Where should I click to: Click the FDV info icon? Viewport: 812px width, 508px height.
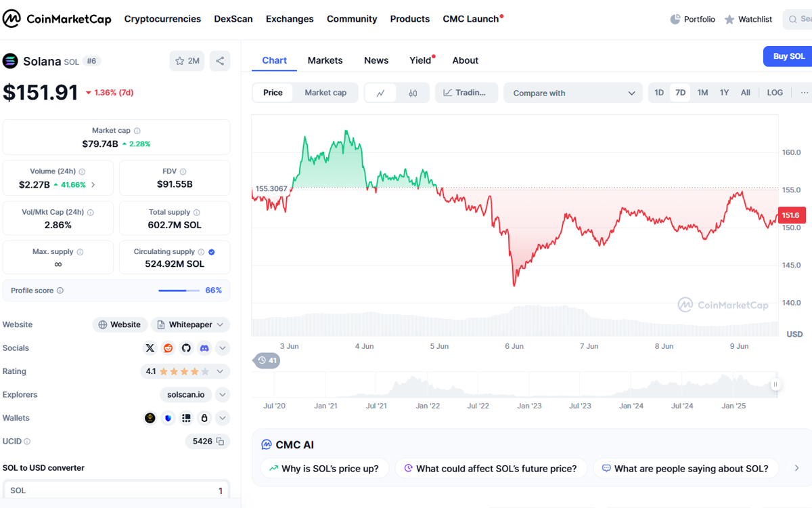point(183,172)
